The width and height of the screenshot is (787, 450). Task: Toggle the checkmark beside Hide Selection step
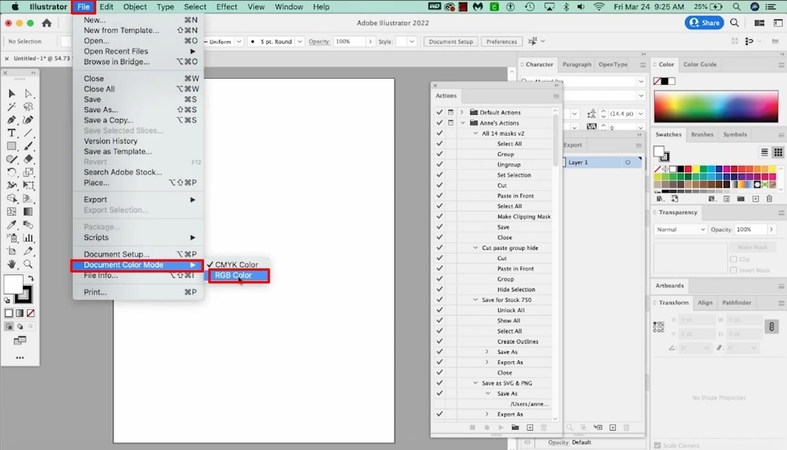(x=440, y=289)
